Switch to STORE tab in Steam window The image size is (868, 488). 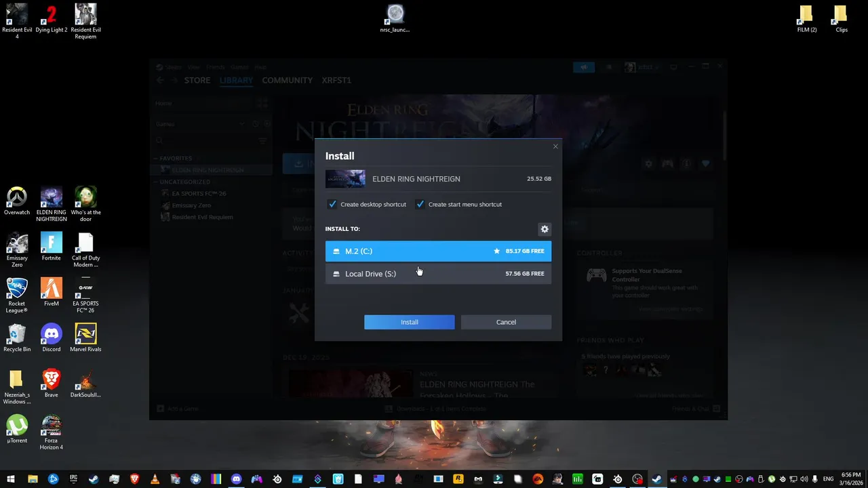pyautogui.click(x=197, y=80)
